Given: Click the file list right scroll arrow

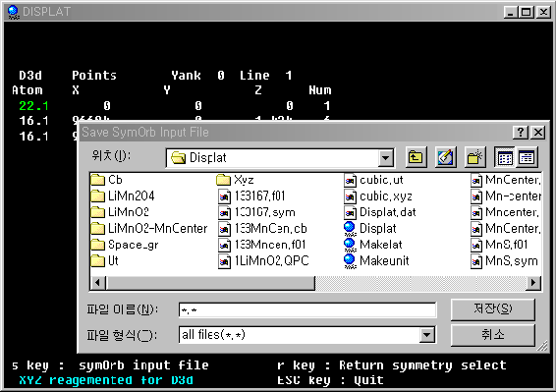Looking at the screenshot, I should [533, 283].
